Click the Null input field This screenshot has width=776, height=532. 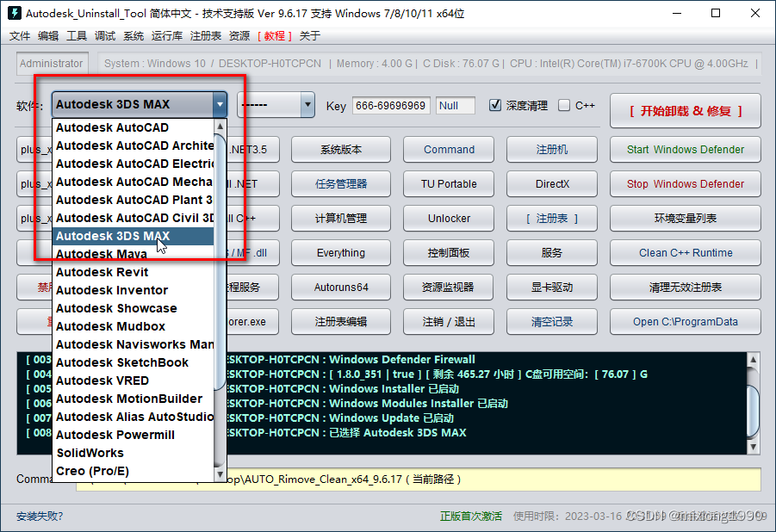click(x=456, y=105)
